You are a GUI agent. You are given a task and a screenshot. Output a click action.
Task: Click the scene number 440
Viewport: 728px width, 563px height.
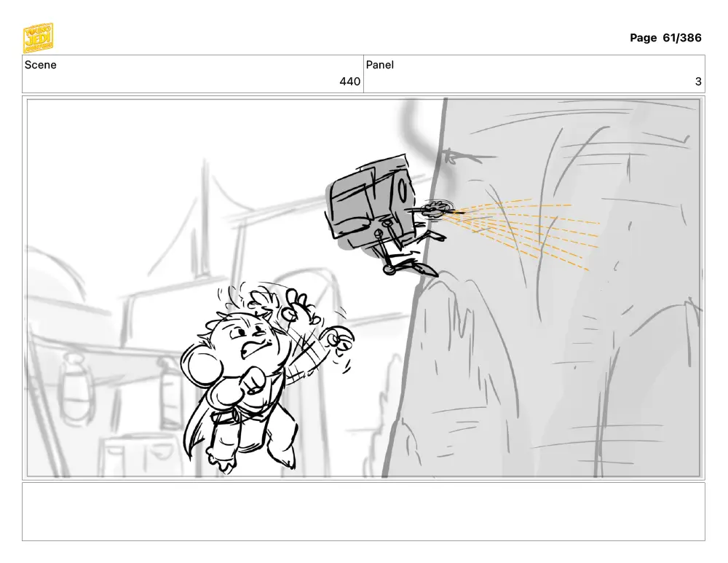[x=349, y=82]
